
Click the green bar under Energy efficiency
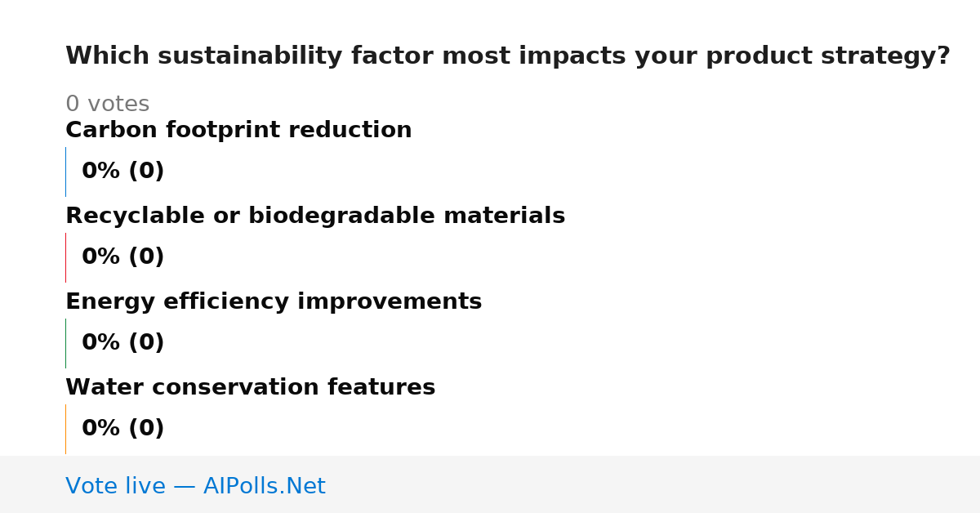(65, 343)
